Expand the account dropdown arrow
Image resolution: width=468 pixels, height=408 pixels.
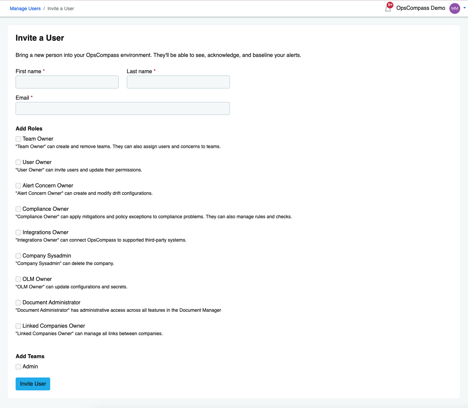pos(464,8)
